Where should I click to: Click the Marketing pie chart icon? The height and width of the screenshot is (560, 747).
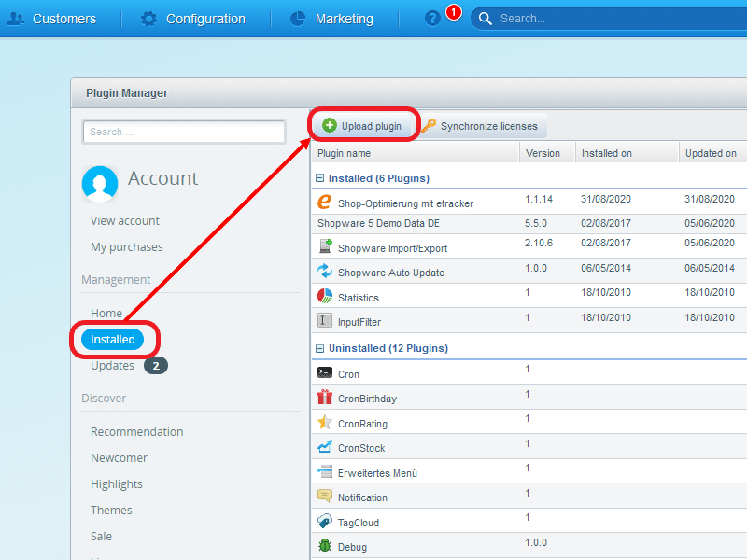point(298,19)
